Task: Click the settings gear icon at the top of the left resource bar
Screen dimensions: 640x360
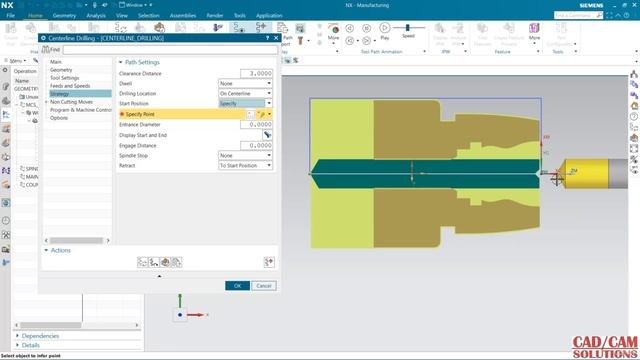Action: (5, 70)
